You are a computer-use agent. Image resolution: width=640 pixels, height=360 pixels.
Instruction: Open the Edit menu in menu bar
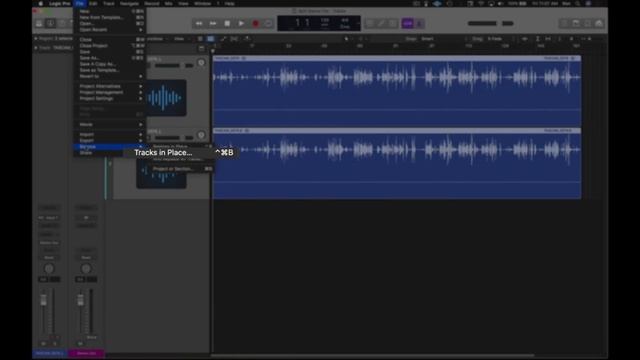click(x=93, y=3)
